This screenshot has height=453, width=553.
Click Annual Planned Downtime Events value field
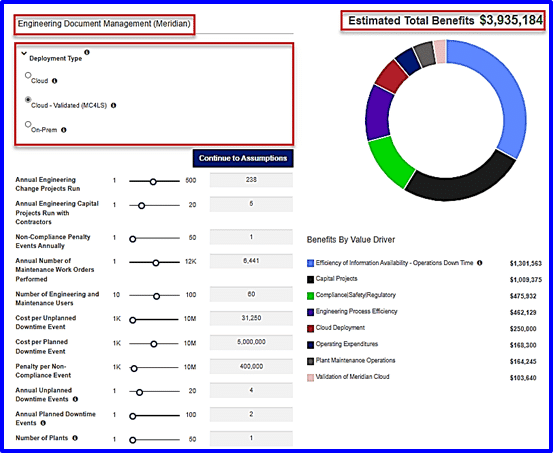tap(251, 414)
